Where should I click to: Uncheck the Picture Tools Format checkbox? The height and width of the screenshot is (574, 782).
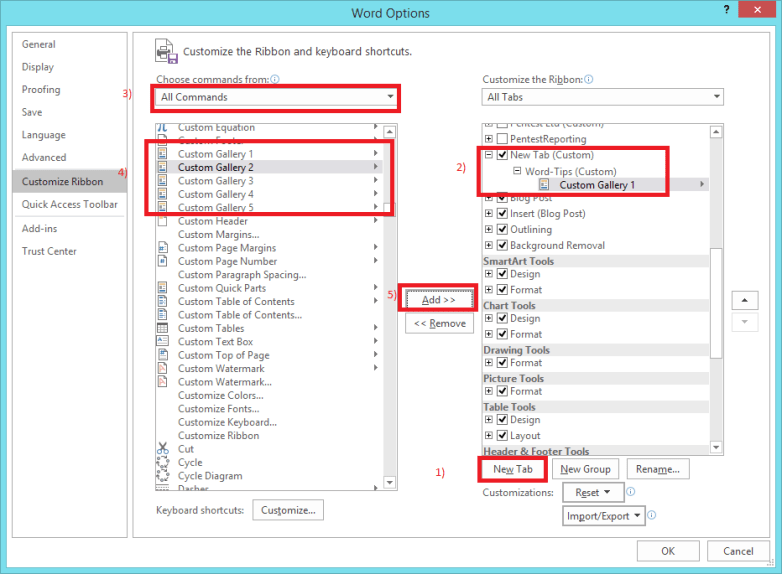502,391
